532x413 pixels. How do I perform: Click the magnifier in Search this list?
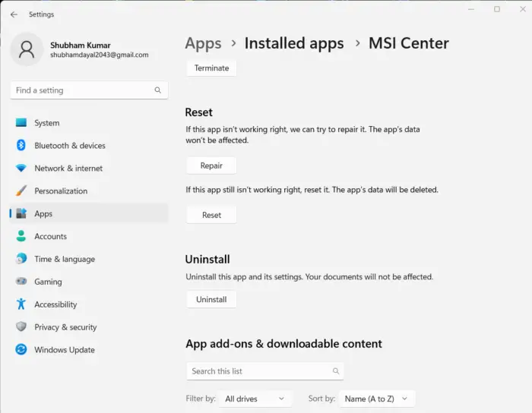(336, 371)
